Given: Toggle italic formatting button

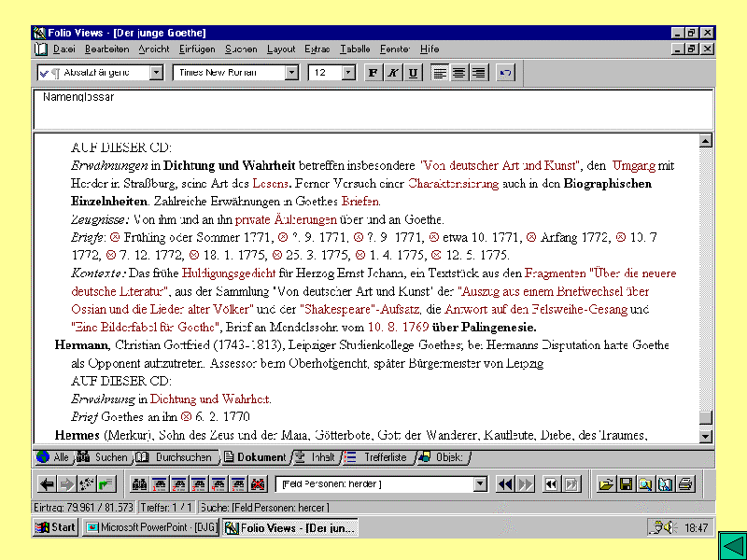Looking at the screenshot, I should (x=393, y=73).
